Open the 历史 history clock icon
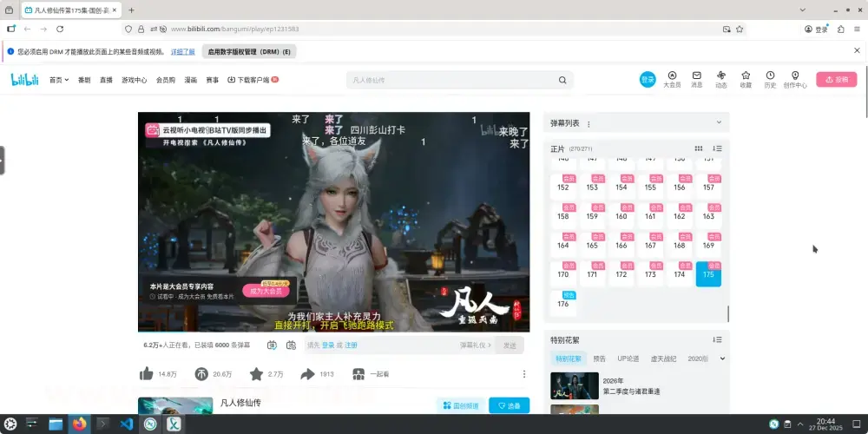The image size is (868, 434). 770,79
